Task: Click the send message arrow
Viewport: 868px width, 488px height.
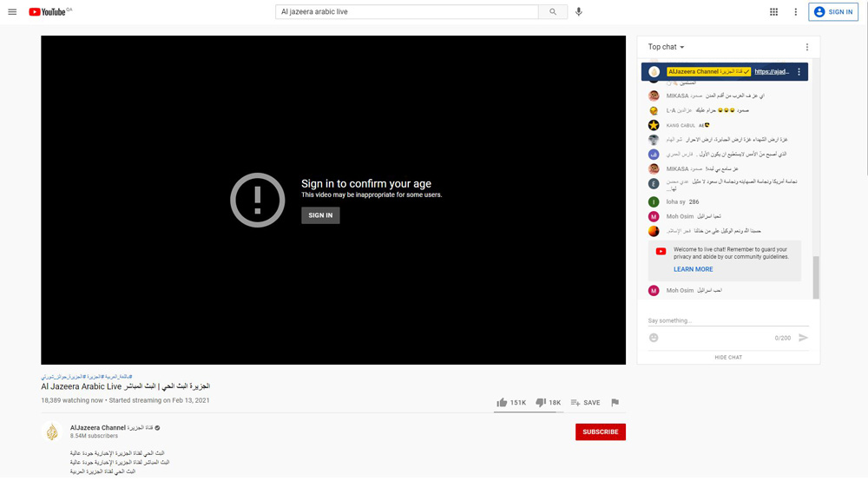Action: tap(803, 338)
